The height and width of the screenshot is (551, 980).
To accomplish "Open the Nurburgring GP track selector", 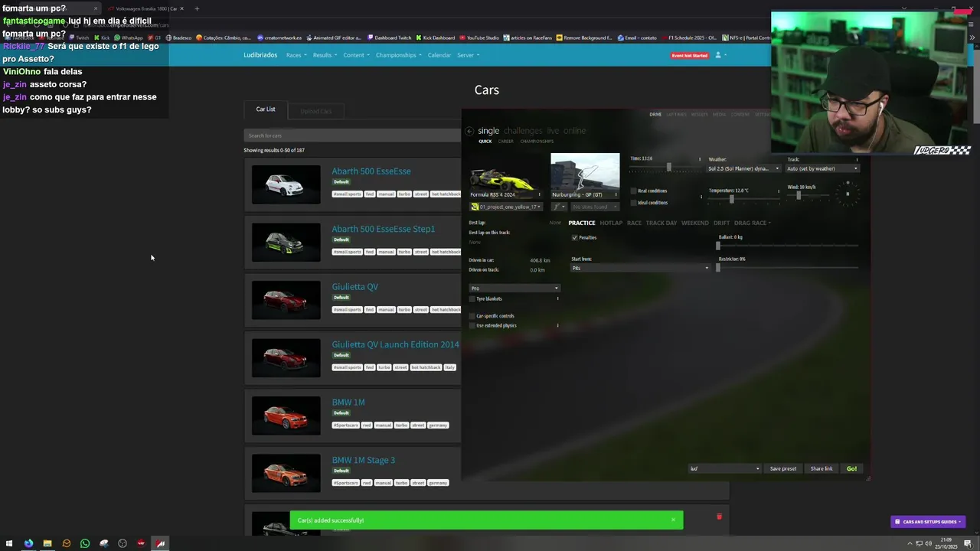I will pyautogui.click(x=585, y=175).
